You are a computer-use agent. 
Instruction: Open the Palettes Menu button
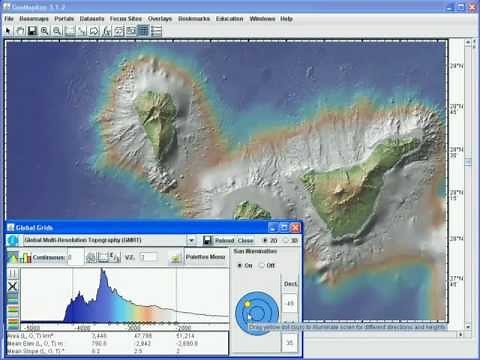205,257
